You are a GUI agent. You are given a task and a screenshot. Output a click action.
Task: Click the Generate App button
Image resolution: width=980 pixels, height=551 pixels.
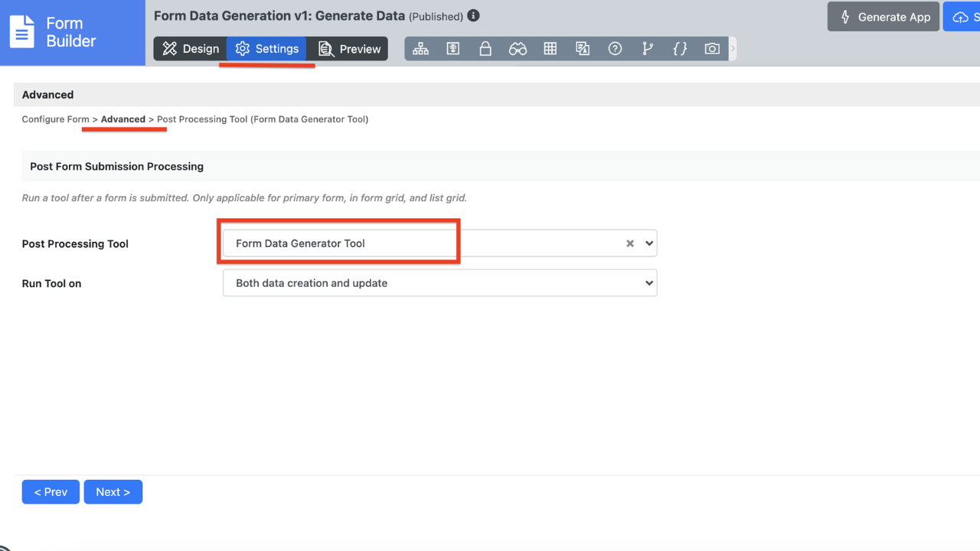pyautogui.click(x=884, y=17)
